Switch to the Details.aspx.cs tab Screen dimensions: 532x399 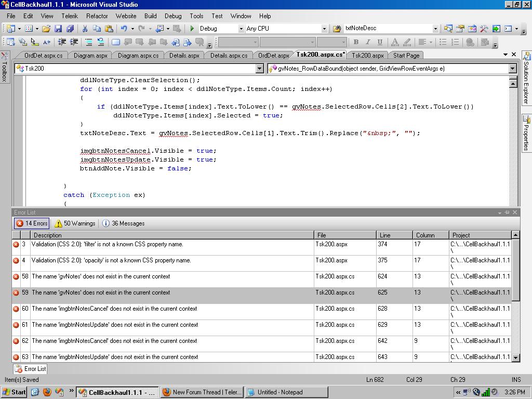[229, 56]
